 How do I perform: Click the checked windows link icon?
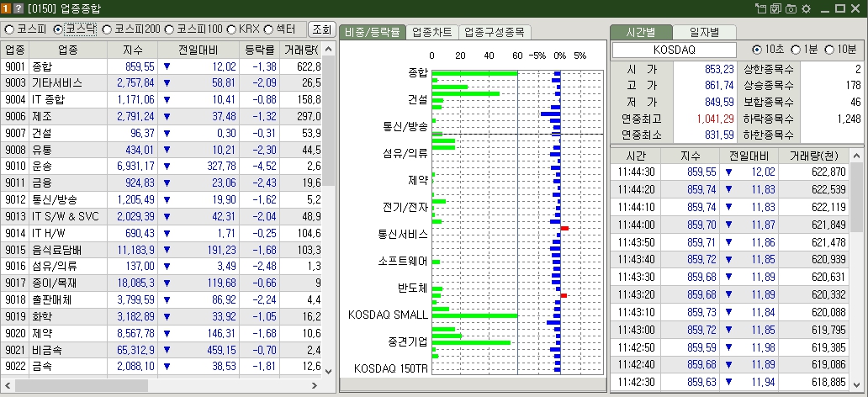pyautogui.click(x=775, y=8)
